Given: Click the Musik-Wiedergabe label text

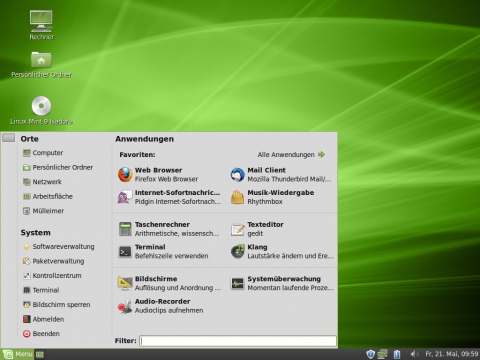Looking at the screenshot, I should [x=281, y=193].
